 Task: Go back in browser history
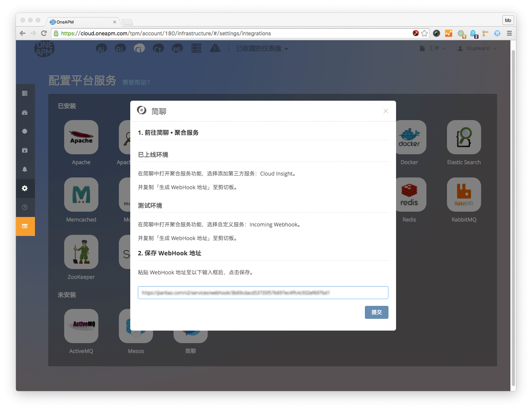tap(23, 33)
